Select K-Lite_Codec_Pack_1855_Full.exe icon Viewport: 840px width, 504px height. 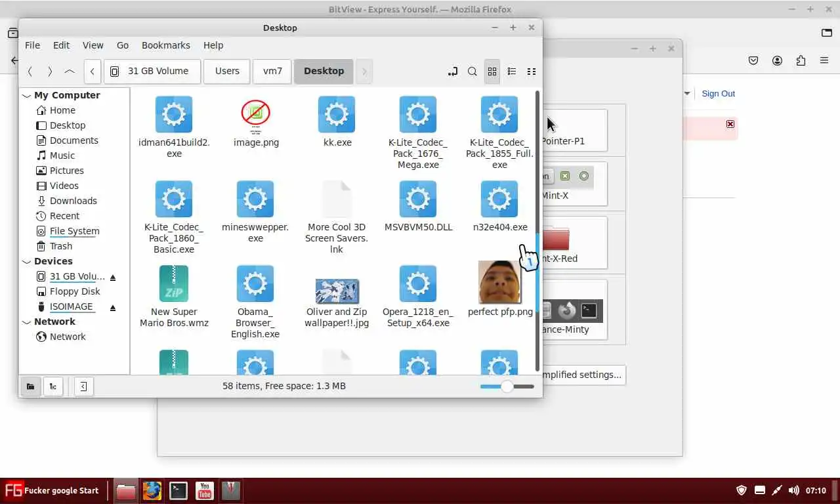[x=499, y=115]
